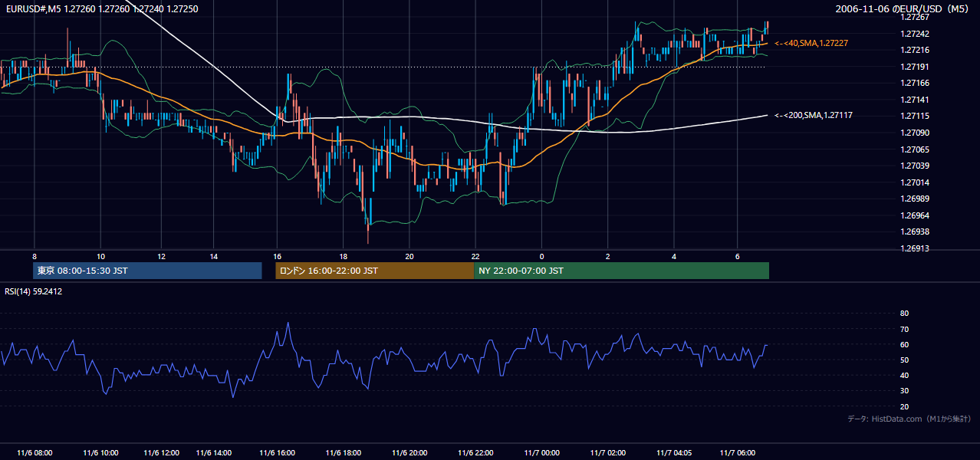Click price axis value 1.27090
The height and width of the screenshot is (460, 980).
point(916,133)
